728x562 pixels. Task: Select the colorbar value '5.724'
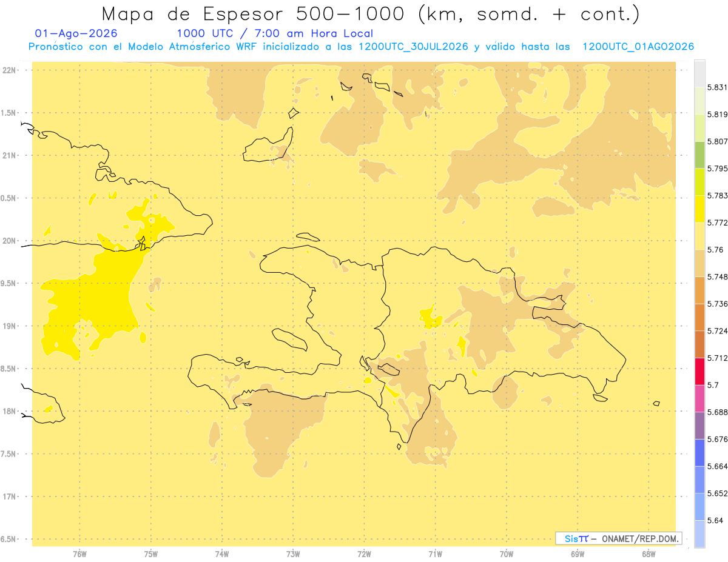717,331
